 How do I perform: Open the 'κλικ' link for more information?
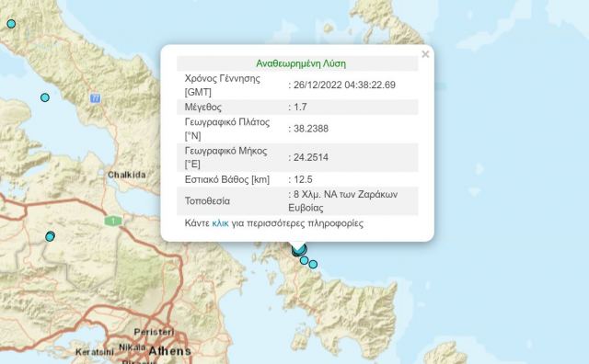click(x=220, y=223)
